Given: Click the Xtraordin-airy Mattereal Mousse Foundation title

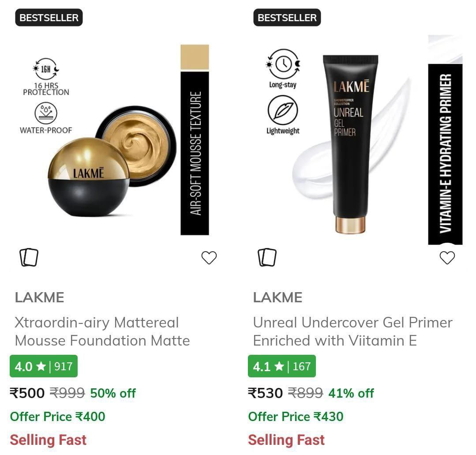Looking at the screenshot, I should click(x=102, y=331).
